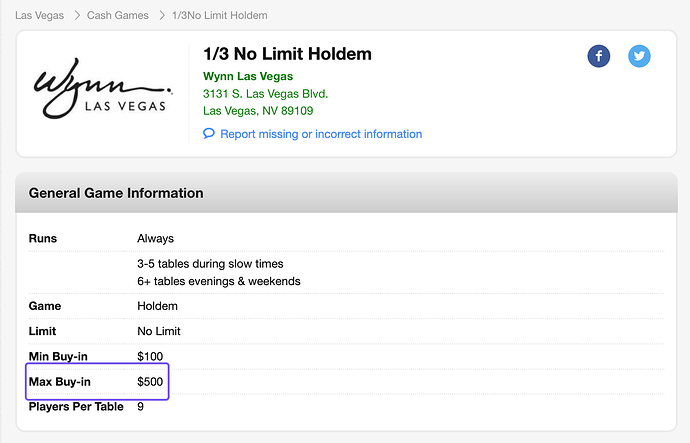Open the Wynn Las Vegas venue link
The width and height of the screenshot is (690, 443).
coord(248,76)
